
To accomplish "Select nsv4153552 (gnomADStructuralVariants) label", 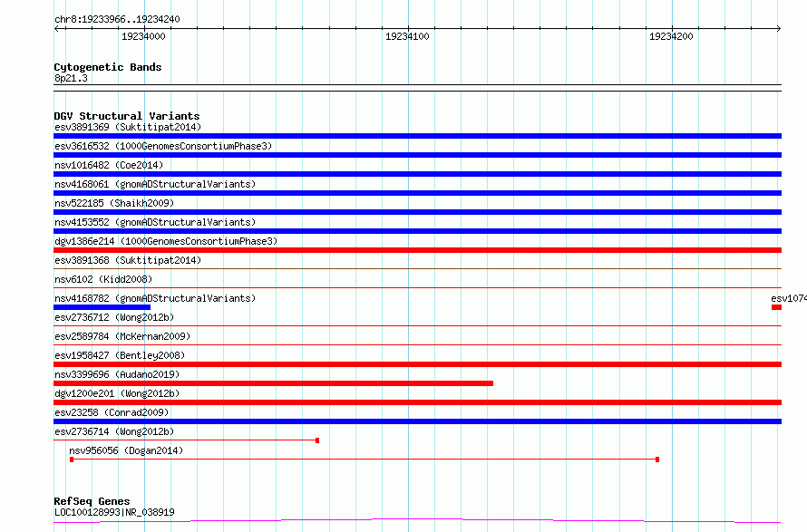I will pos(155,222).
